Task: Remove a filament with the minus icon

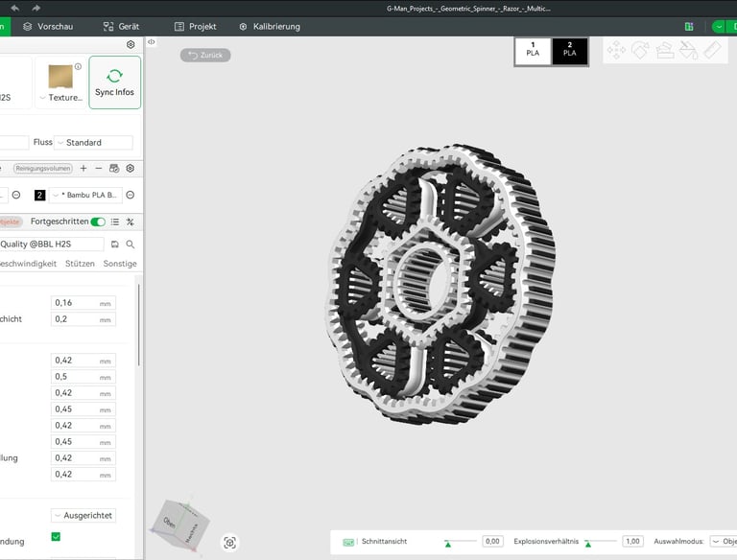Action: (x=98, y=168)
